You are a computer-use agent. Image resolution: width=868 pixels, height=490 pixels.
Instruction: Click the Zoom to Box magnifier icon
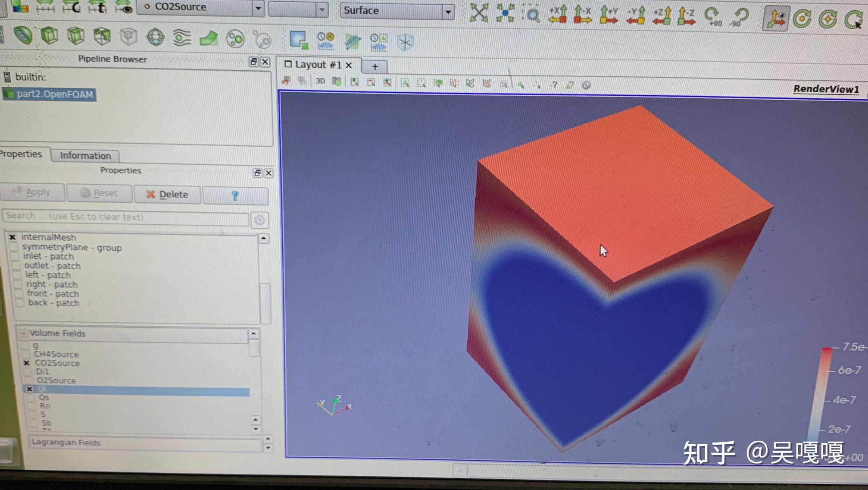(x=533, y=15)
